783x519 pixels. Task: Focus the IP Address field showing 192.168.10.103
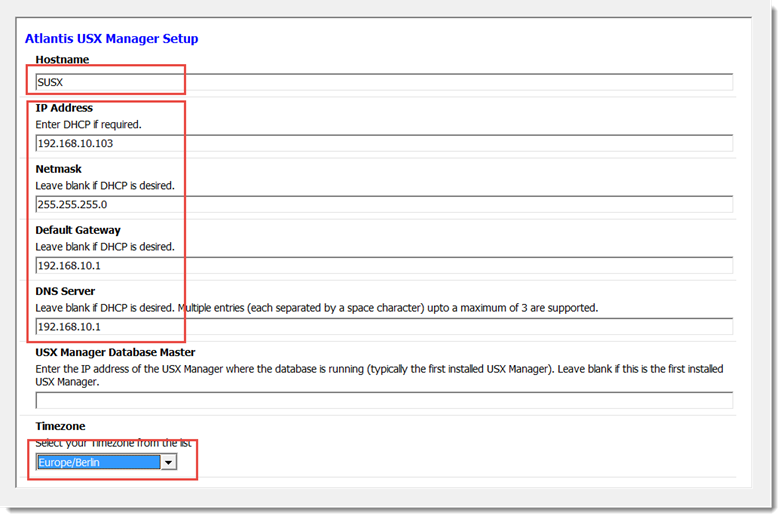pyautogui.click(x=384, y=143)
